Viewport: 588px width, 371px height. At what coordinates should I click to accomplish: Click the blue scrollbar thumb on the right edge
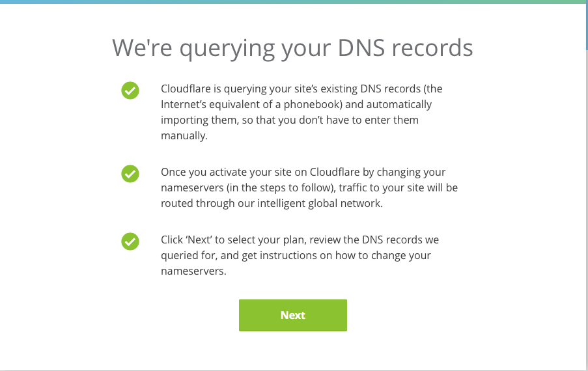[x=587, y=24]
